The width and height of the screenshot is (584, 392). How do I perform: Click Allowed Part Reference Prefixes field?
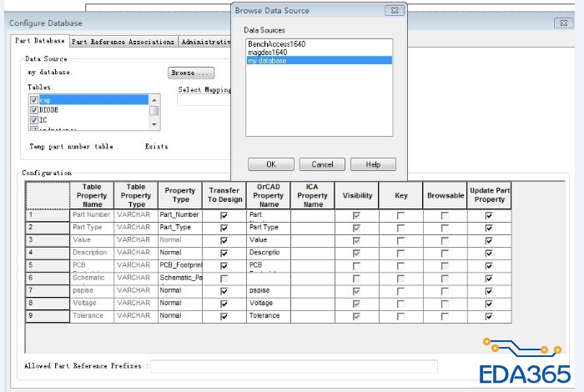(x=294, y=366)
